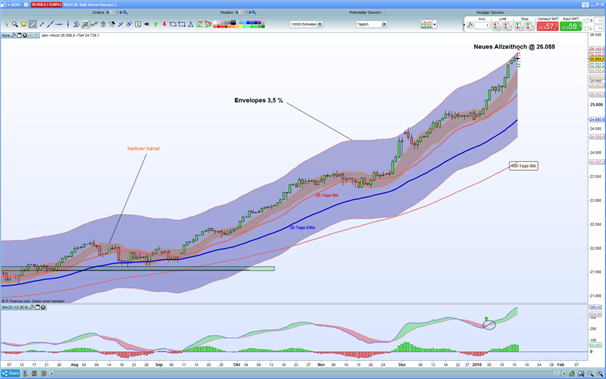This screenshot has height=379, width=606.
Task: Choose the horizontal line drawing tool
Action: click(59, 24)
